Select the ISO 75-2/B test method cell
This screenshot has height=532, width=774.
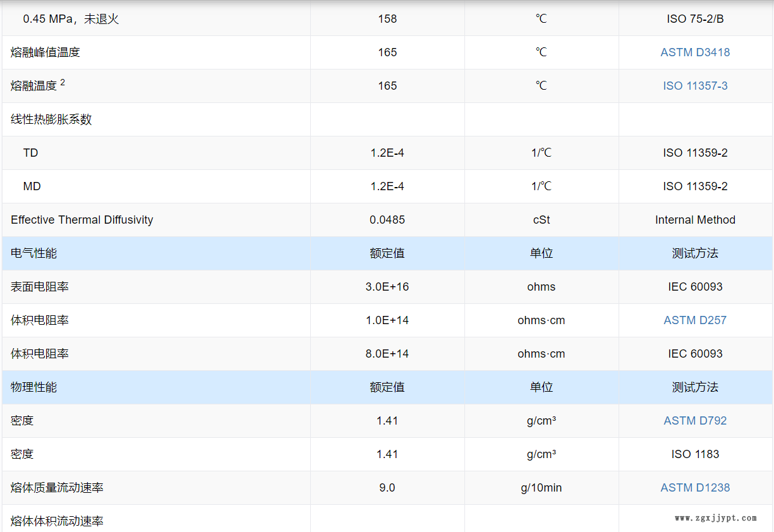point(695,19)
